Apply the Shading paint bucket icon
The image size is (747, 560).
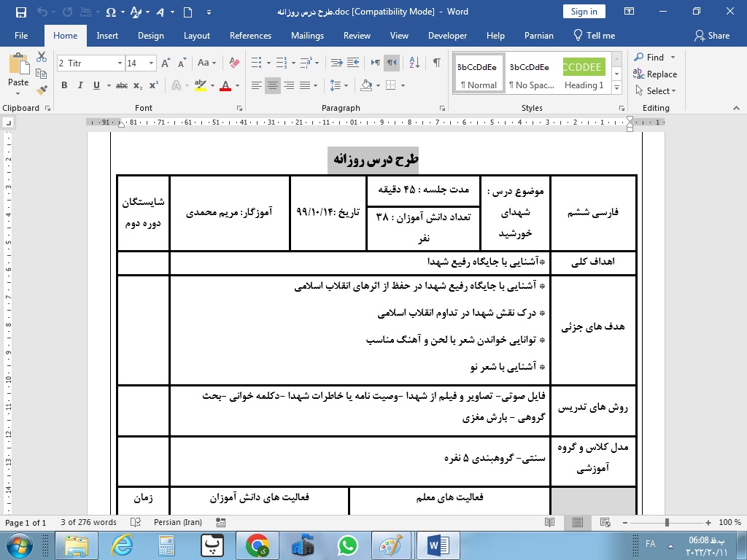pos(366,85)
